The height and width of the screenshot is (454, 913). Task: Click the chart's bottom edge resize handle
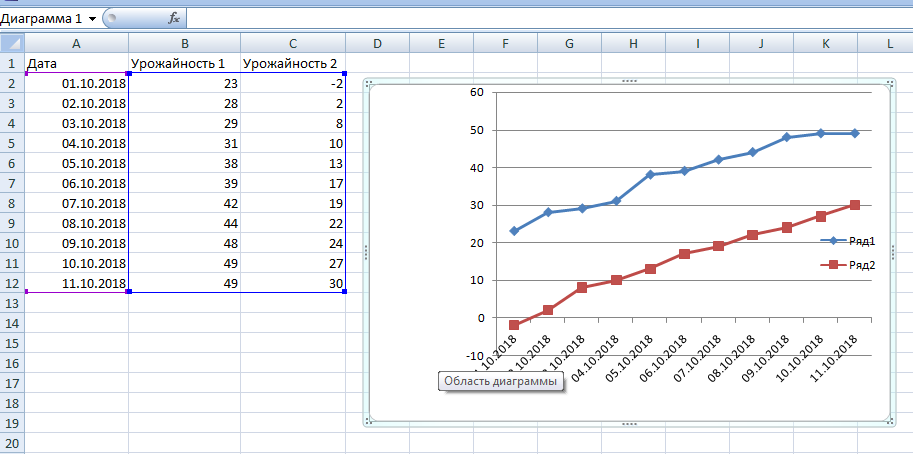coord(629,424)
